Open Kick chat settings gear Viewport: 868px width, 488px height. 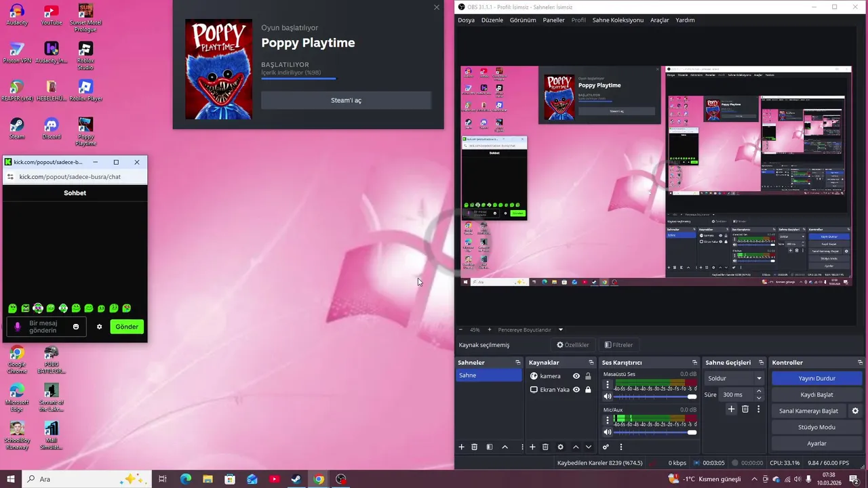tap(100, 327)
